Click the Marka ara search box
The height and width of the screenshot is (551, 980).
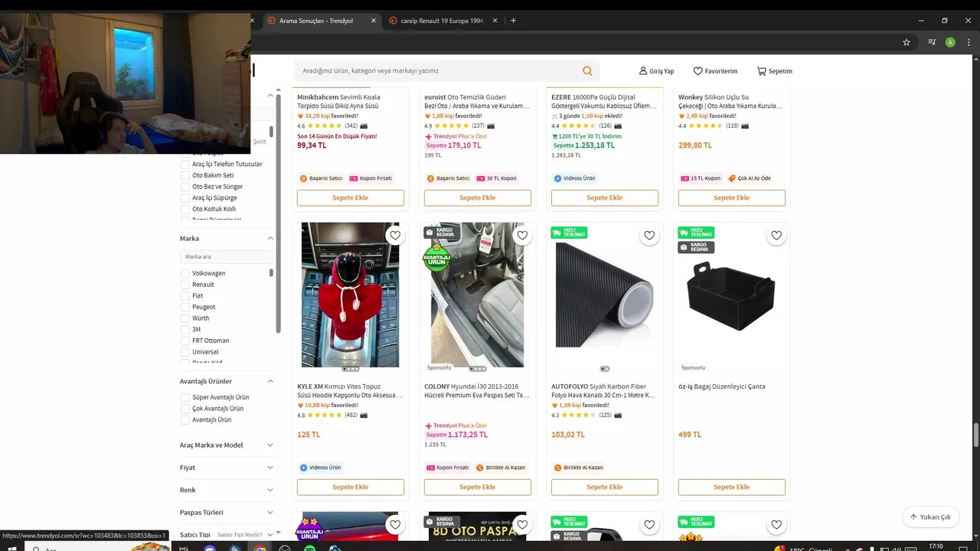(226, 256)
